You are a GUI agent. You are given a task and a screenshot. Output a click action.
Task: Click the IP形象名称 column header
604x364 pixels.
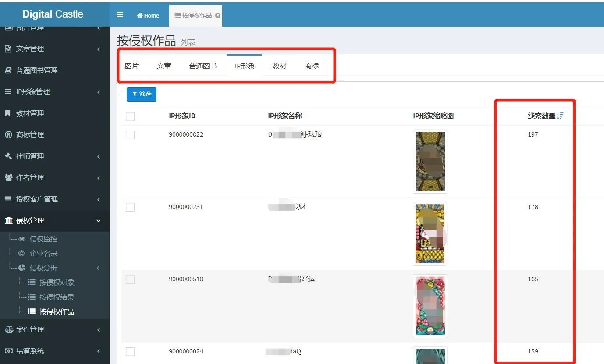285,116
